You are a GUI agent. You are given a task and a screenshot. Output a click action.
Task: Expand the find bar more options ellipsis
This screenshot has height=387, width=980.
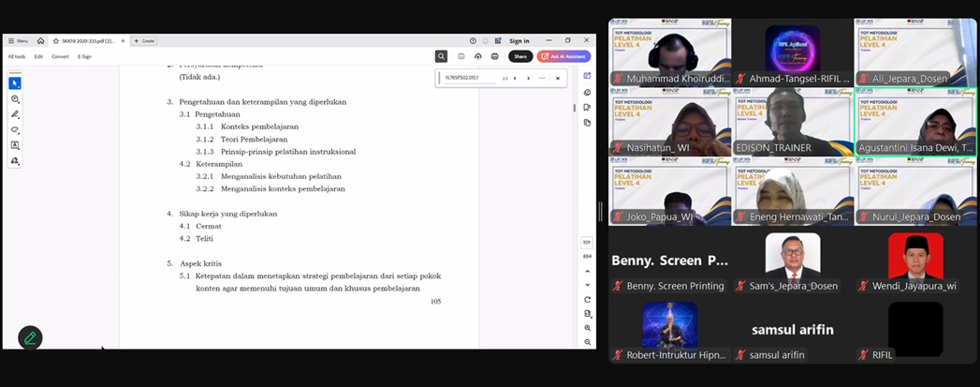(x=542, y=78)
